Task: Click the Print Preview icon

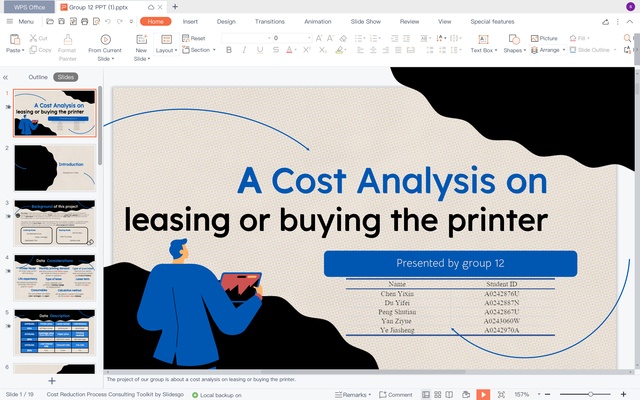Action: [x=96, y=21]
